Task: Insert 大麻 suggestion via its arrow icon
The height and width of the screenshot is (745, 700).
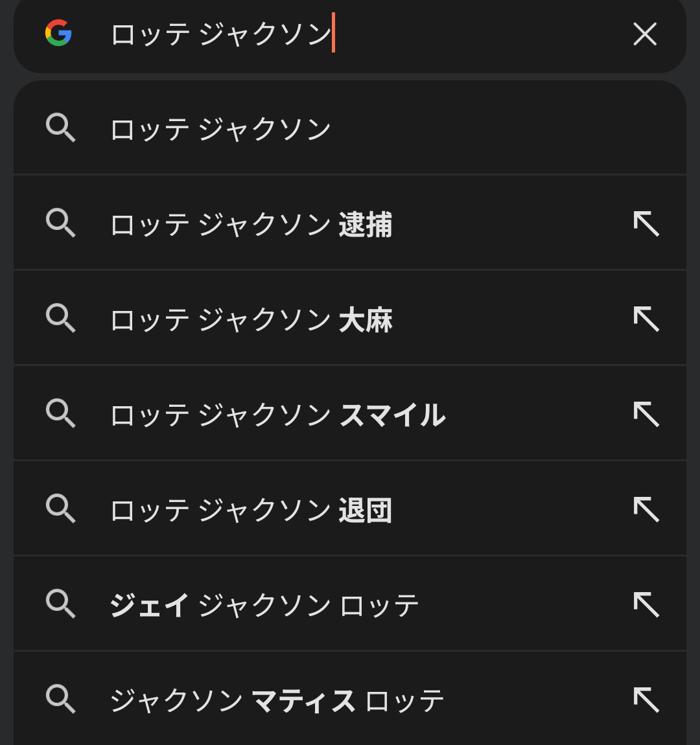Action: (x=646, y=319)
